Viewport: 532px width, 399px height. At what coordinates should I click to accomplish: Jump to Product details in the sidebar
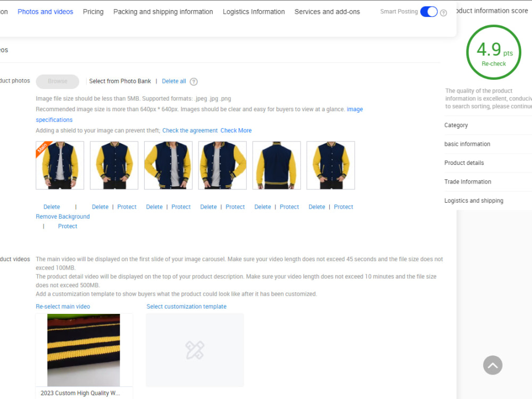[x=464, y=163]
